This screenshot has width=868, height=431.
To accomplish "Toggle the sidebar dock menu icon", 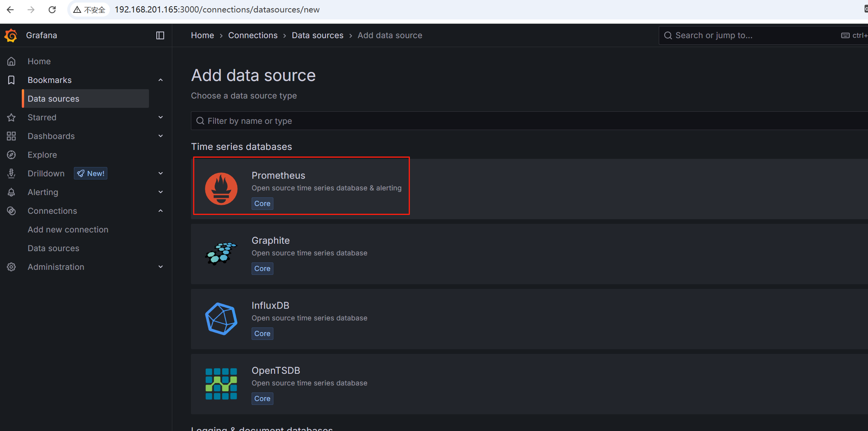I will click(160, 35).
